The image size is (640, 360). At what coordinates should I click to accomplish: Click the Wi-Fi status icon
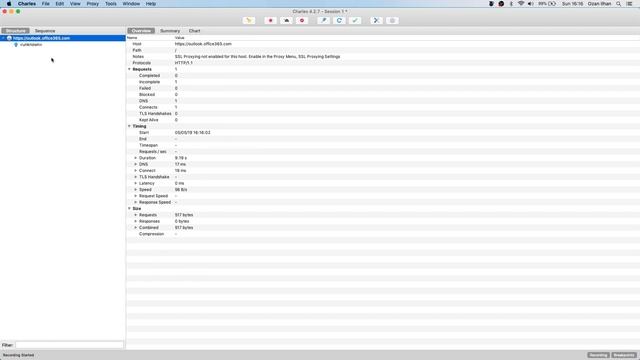click(x=521, y=4)
